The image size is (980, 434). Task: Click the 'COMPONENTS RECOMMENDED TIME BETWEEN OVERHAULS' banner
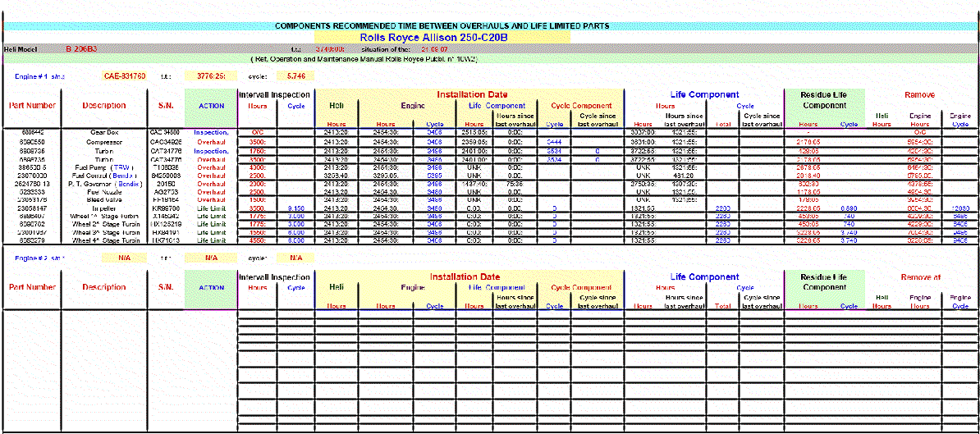(x=442, y=26)
